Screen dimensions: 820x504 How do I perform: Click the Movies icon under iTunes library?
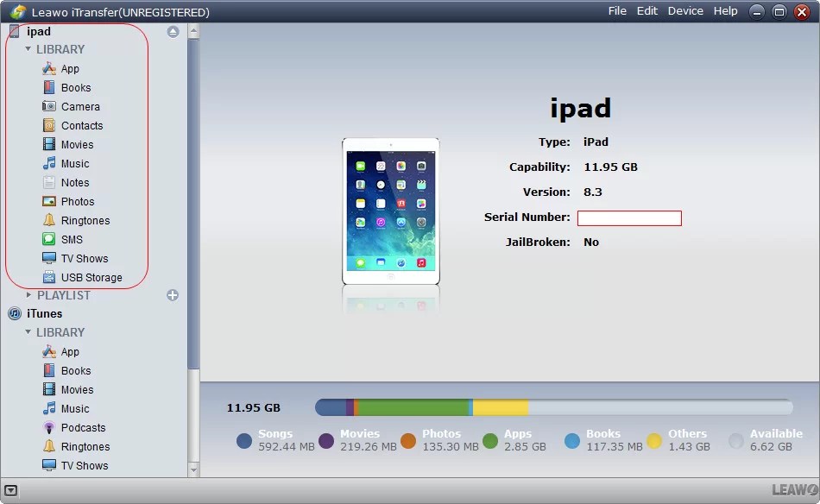point(49,389)
